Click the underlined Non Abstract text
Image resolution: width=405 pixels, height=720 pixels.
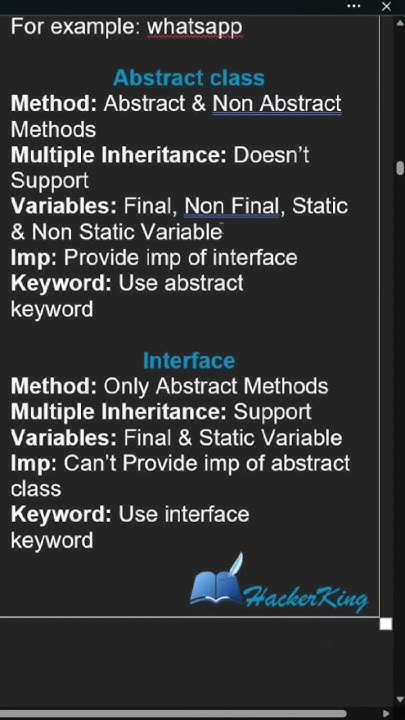[277, 104]
